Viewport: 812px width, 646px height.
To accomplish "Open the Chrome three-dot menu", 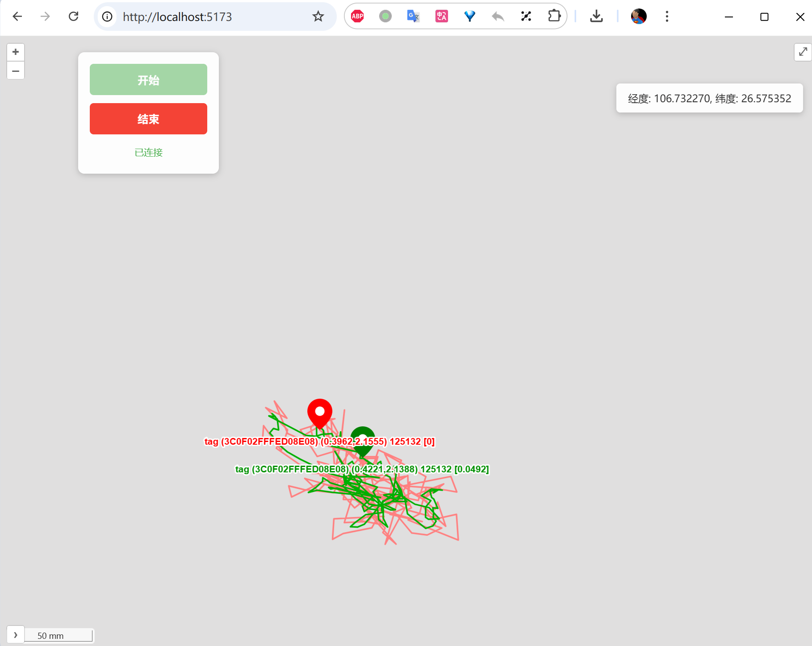I will tap(667, 17).
